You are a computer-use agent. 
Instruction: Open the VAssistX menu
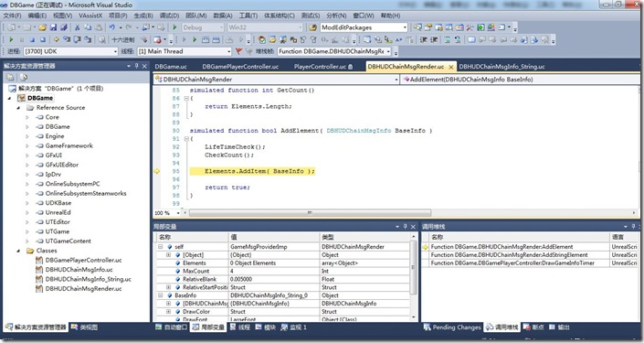click(90, 16)
